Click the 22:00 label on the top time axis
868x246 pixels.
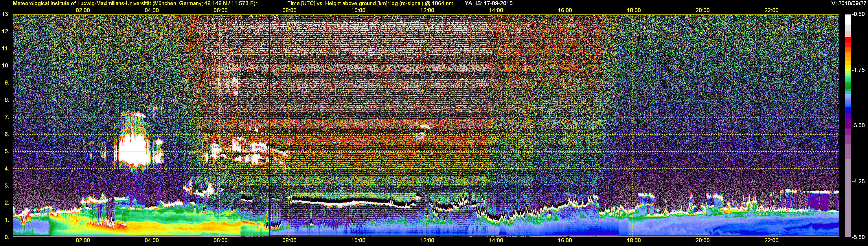(x=771, y=10)
